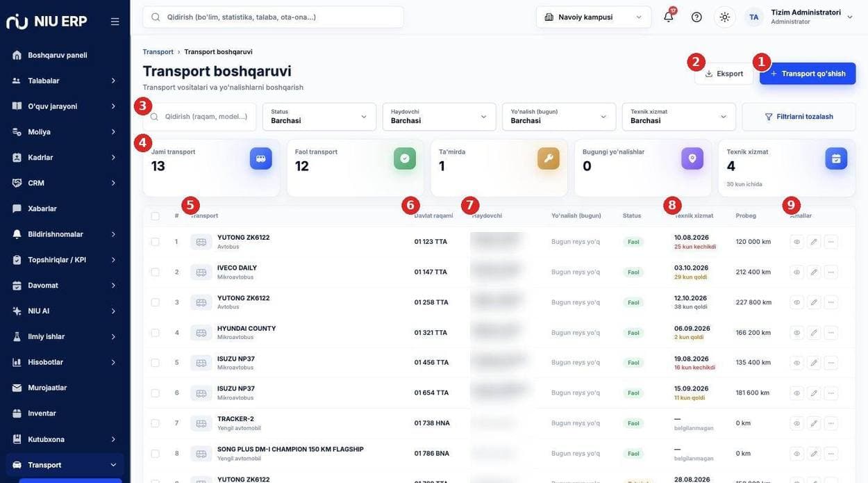This screenshot has height=483, width=868.
Task: Select SONG PLUS DM-I CHAMPION row checkbox
Action: [155, 454]
